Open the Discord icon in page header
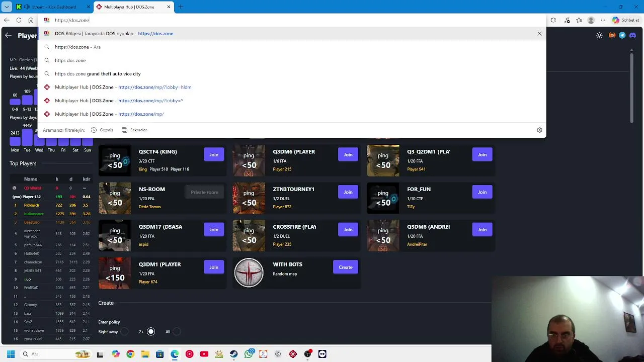Image resolution: width=644 pixels, height=362 pixels. pos(632,35)
